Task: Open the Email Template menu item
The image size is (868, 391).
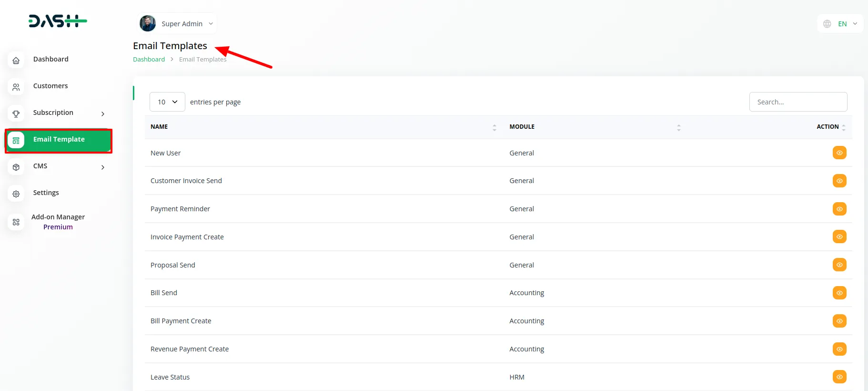Action: tap(59, 140)
